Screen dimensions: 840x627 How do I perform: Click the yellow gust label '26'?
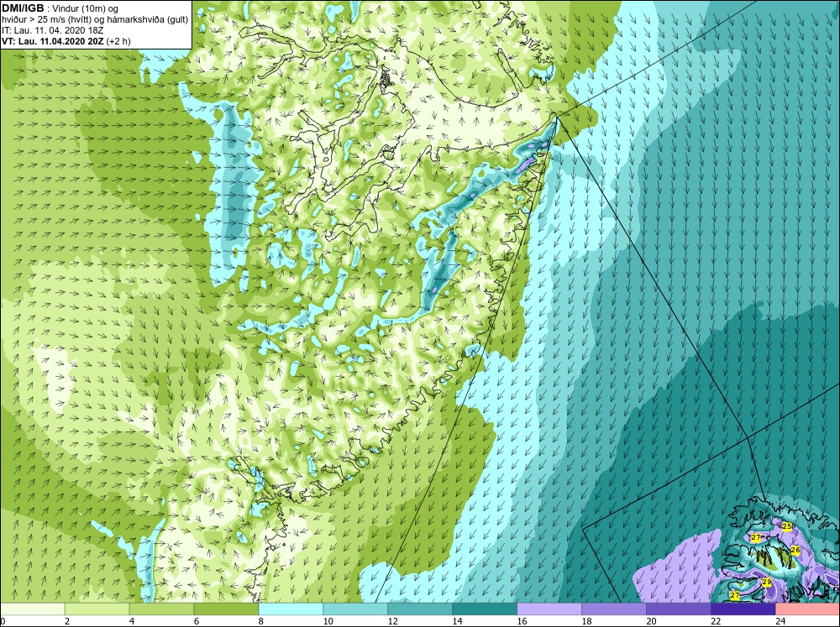tap(795, 550)
